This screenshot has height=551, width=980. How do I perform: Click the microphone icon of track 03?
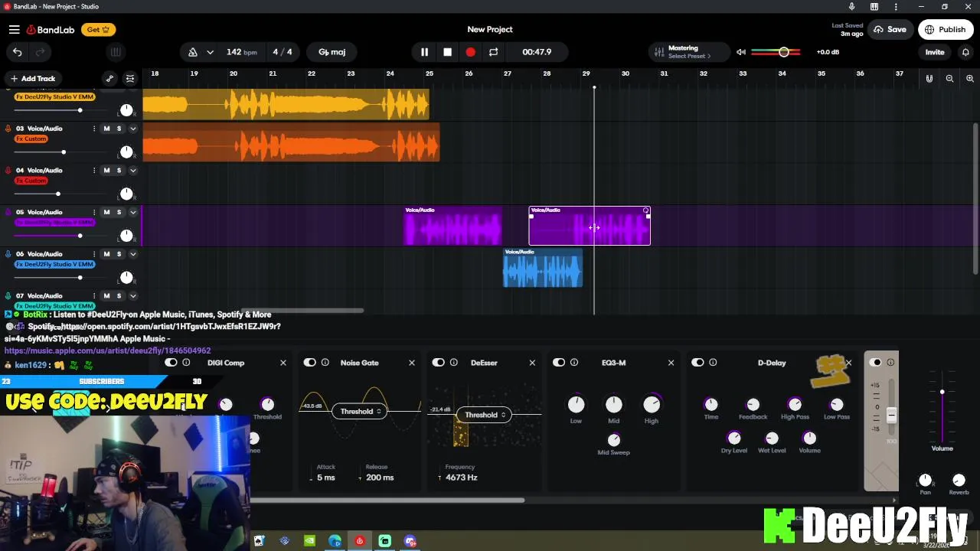[8, 129]
